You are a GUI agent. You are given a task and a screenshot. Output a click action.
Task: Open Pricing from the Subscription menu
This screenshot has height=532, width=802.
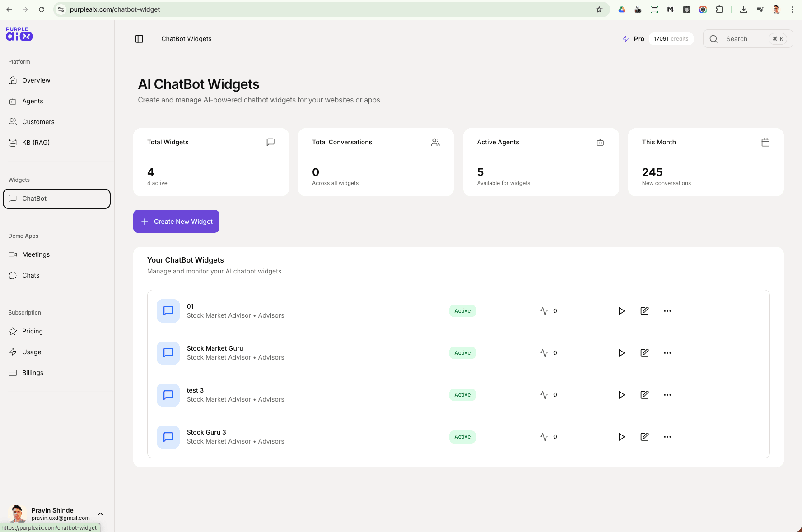click(x=13, y=331)
